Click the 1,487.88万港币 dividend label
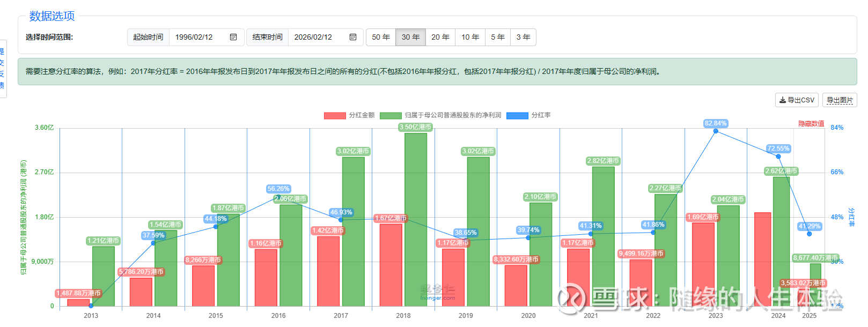Image resolution: width=868 pixels, height=327 pixels. 78,293
